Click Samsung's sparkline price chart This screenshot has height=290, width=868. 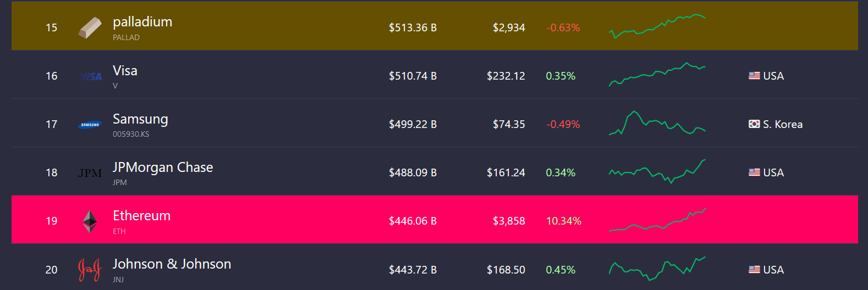[657, 124]
